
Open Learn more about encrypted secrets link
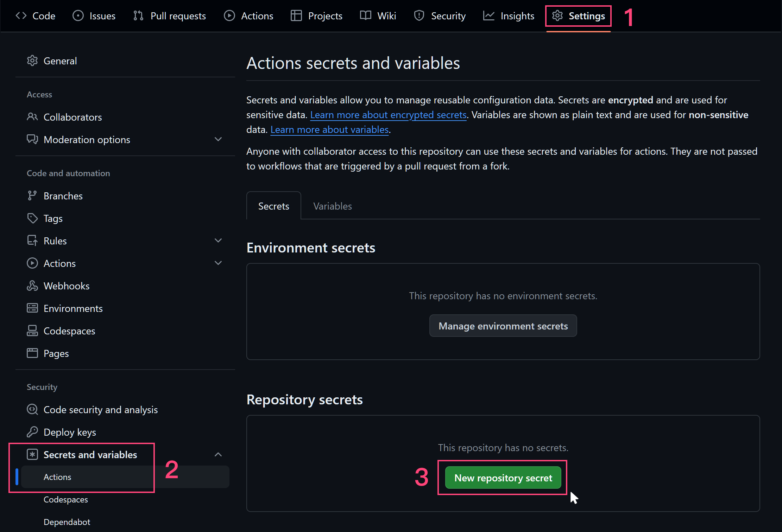(388, 115)
